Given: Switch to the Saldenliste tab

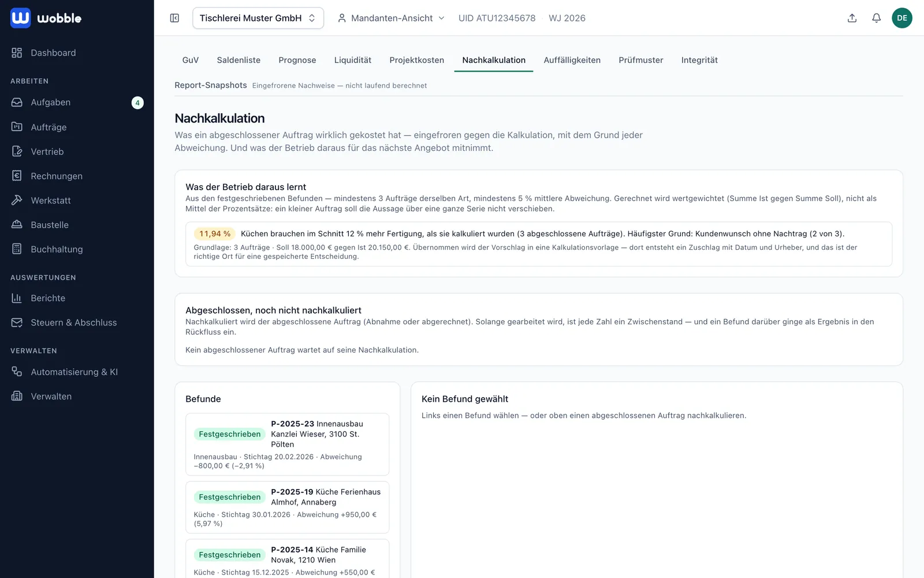Looking at the screenshot, I should 239,60.
